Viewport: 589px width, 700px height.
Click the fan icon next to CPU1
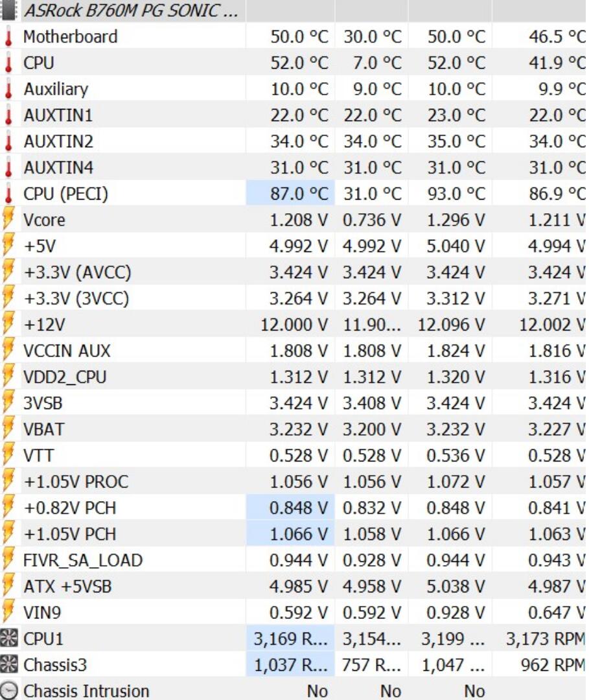coord(9,639)
